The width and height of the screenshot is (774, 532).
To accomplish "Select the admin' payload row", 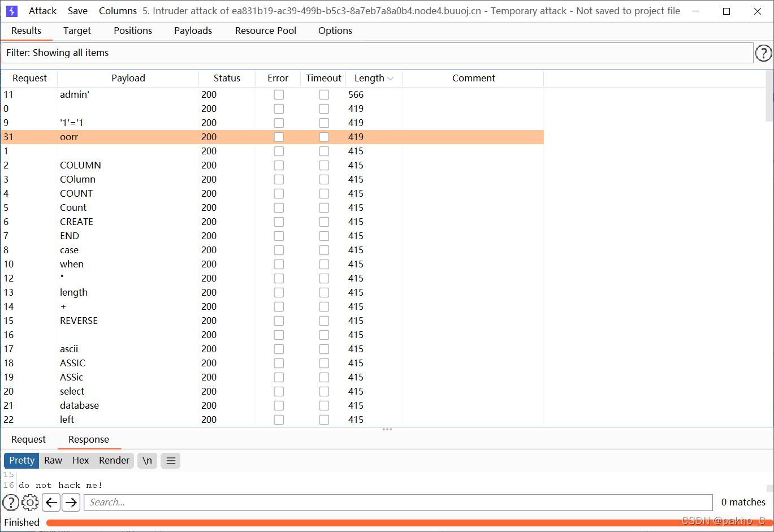I will (x=272, y=94).
